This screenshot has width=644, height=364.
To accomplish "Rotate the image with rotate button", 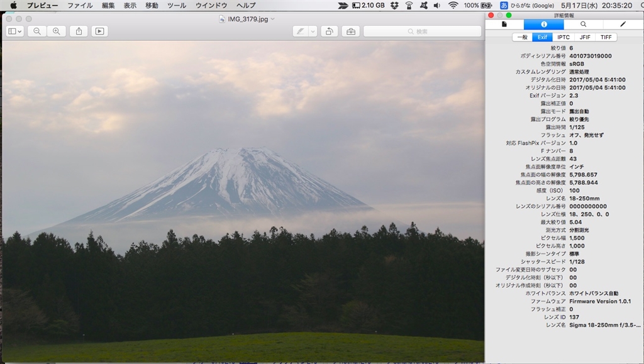I will [x=329, y=31].
